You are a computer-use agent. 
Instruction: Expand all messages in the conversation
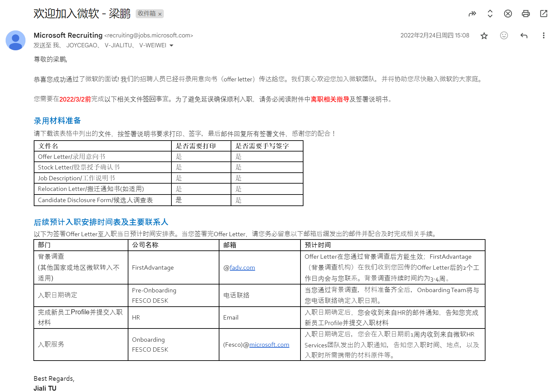pos(490,14)
